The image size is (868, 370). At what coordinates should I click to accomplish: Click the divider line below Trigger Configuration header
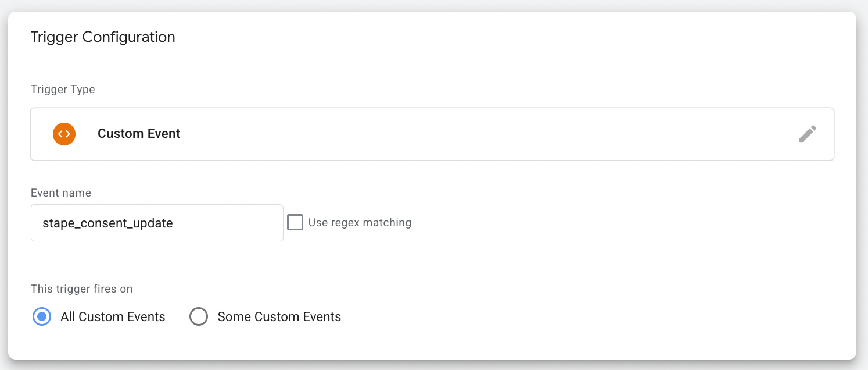pyautogui.click(x=432, y=63)
